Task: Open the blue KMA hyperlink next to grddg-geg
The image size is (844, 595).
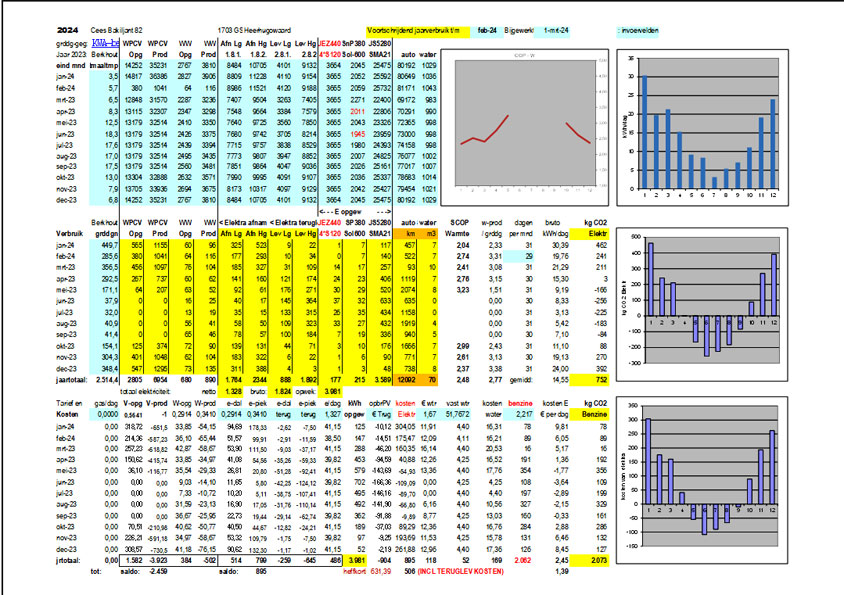Action: (106, 43)
